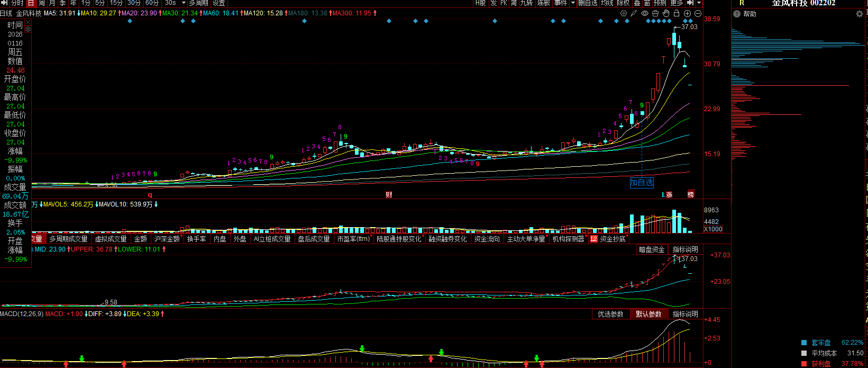Switch to 周 weekly period

41,3
